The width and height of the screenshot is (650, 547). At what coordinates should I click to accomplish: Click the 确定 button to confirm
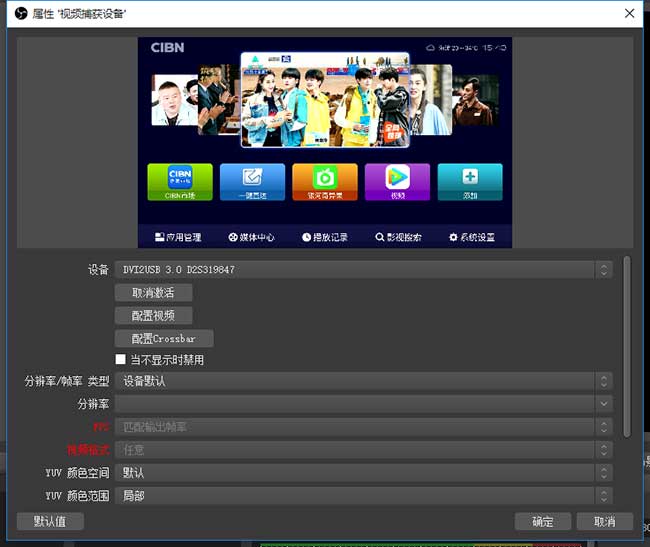542,522
